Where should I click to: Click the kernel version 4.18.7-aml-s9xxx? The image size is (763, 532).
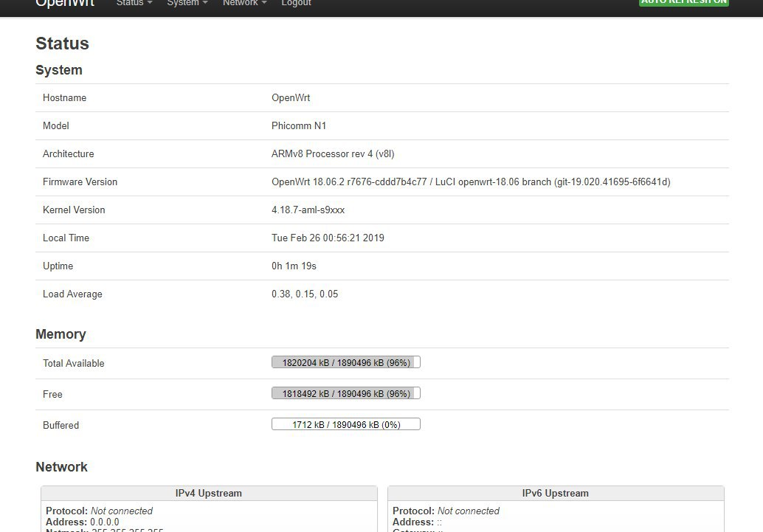(308, 210)
